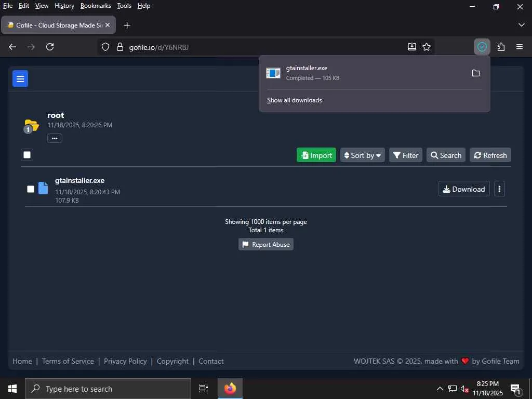
Task: Expand the Sort by dropdown
Action: [x=362, y=155]
